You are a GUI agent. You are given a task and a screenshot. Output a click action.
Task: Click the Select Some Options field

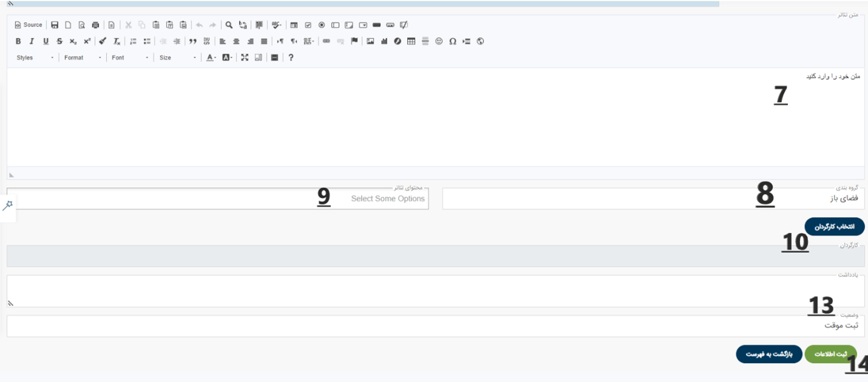click(x=219, y=199)
